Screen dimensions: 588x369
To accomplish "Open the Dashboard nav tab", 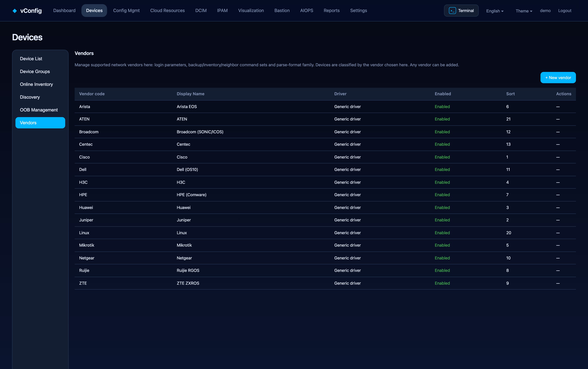I will pos(64,11).
